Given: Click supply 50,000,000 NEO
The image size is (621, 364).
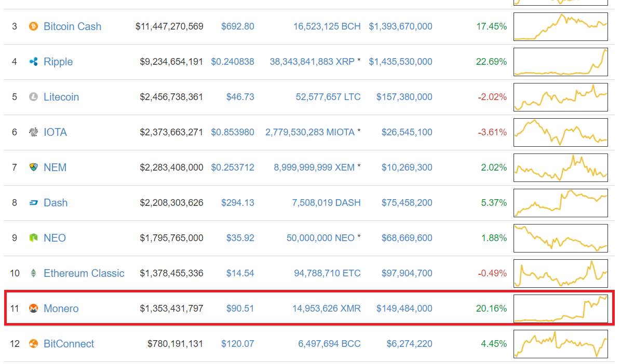Looking at the screenshot, I should [x=320, y=238].
